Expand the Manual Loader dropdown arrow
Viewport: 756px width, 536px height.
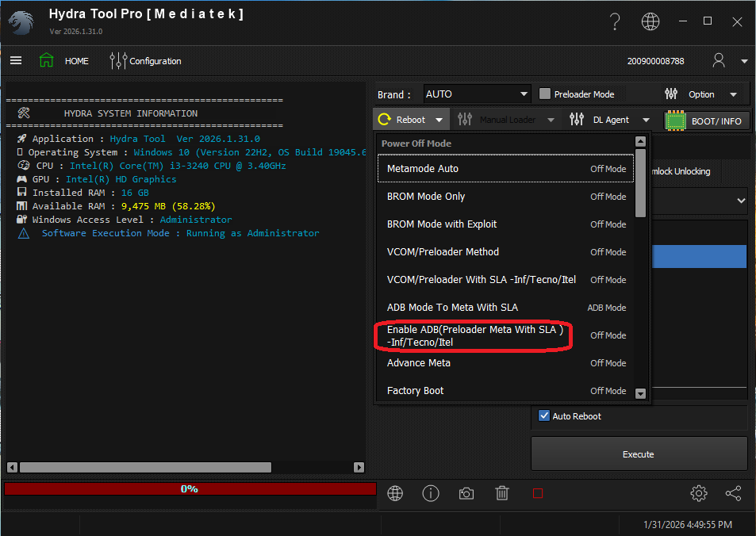click(x=551, y=120)
